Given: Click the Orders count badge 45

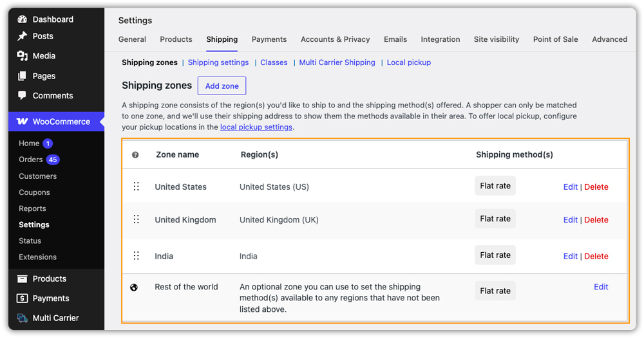Looking at the screenshot, I should pos(53,160).
